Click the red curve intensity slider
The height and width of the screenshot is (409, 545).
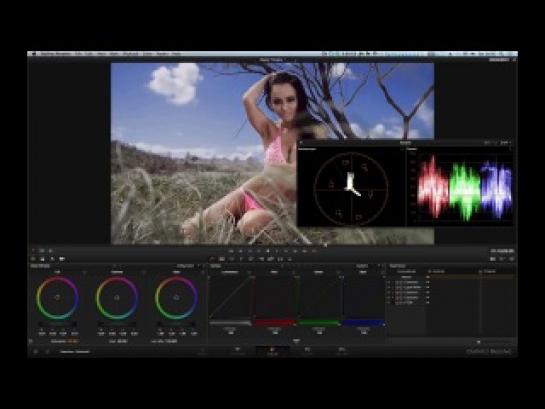(274, 323)
